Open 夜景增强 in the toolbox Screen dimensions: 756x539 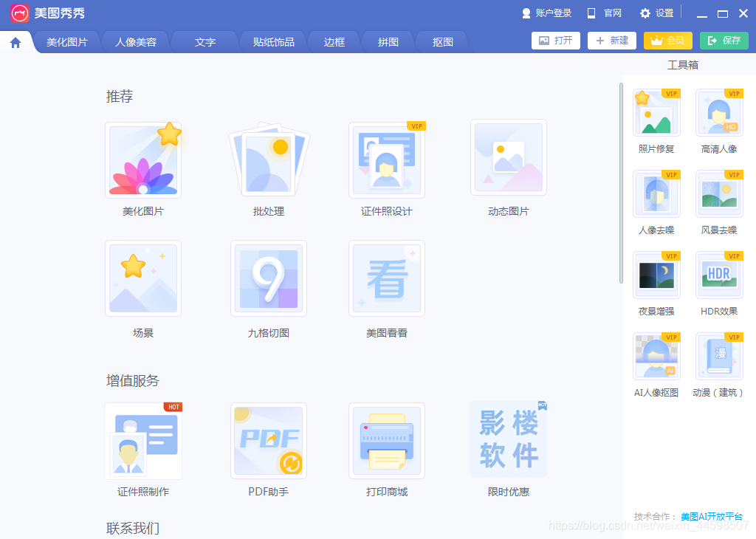tap(656, 275)
